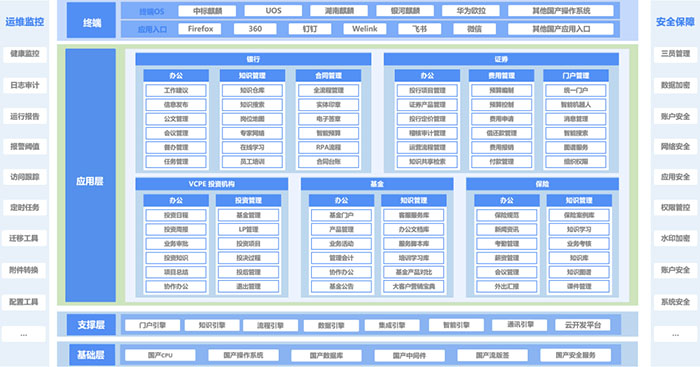Image resolution: width=700 pixels, height=367 pixels.
Task: Click the blue 终端 layer label
Action: [x=91, y=20]
